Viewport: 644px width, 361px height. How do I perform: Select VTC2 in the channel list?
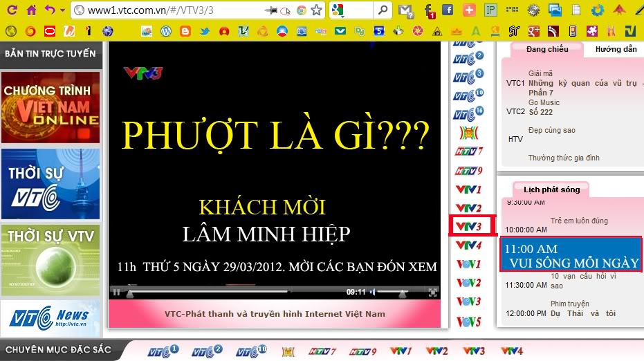click(x=468, y=58)
